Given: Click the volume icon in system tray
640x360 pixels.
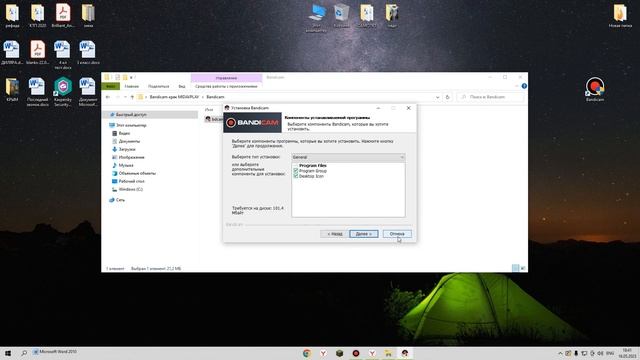Looking at the screenshot, I should point(600,353).
